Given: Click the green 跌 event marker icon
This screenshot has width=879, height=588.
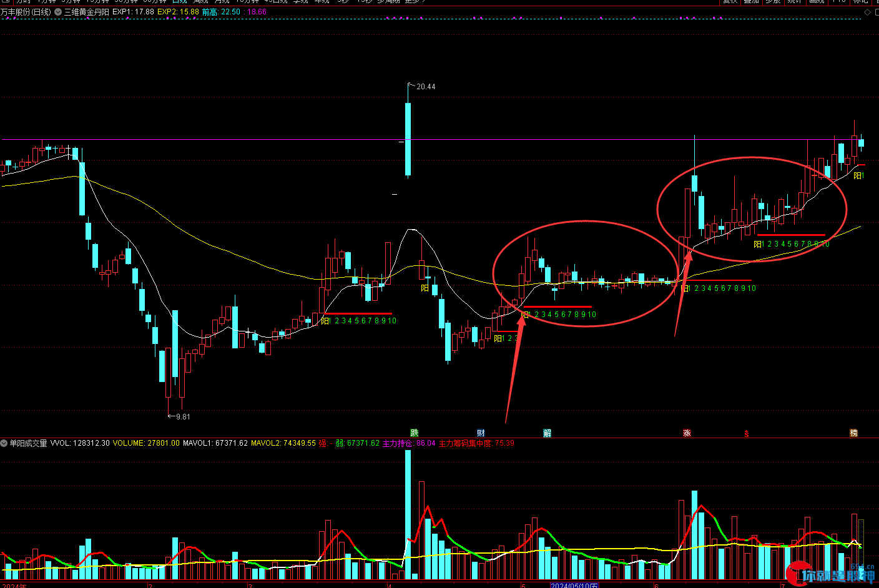Looking at the screenshot, I should 415,433.
